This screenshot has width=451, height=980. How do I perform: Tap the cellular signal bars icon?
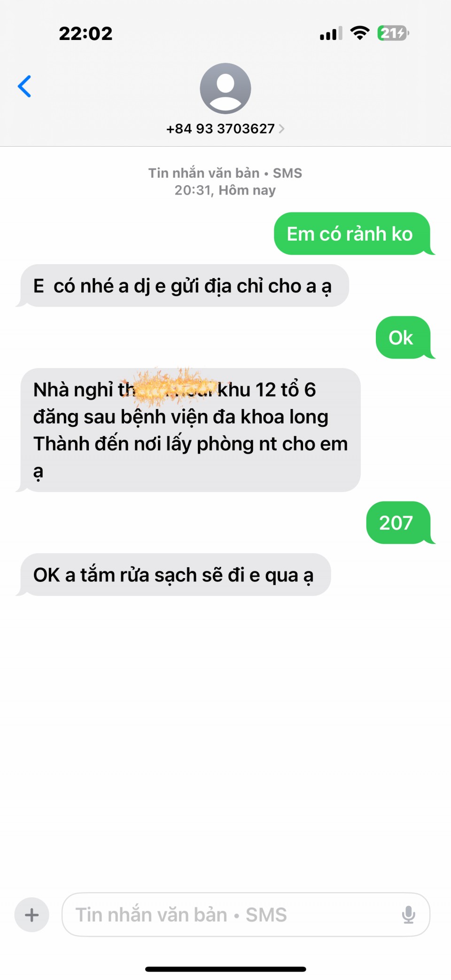coord(331,34)
